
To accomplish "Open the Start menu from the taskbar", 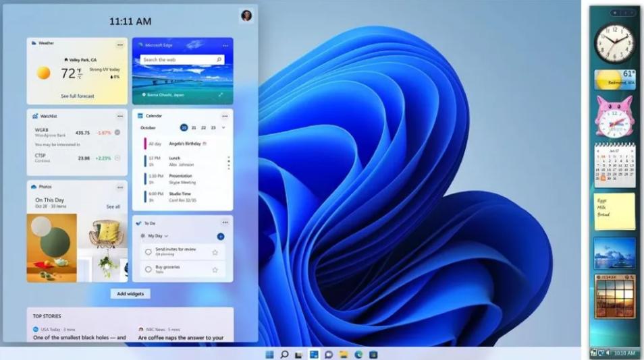I will [269, 354].
